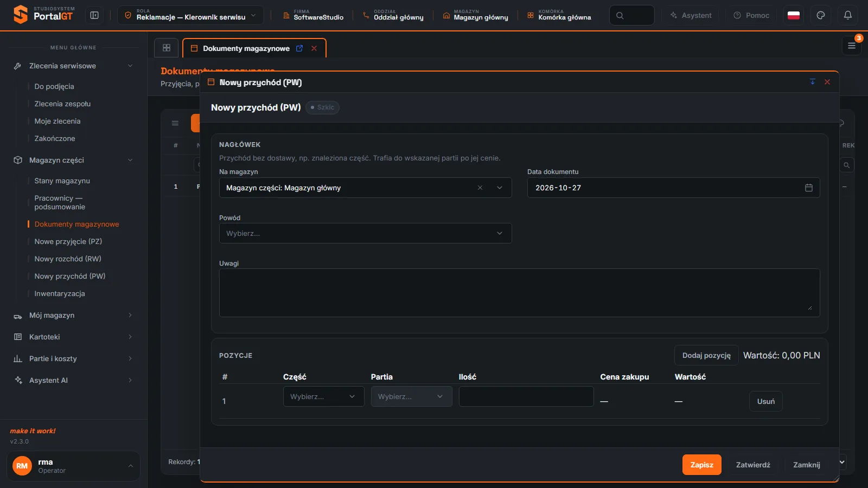Switch language via the Polish flag
Screen dimensions: 868x488
tap(794, 15)
